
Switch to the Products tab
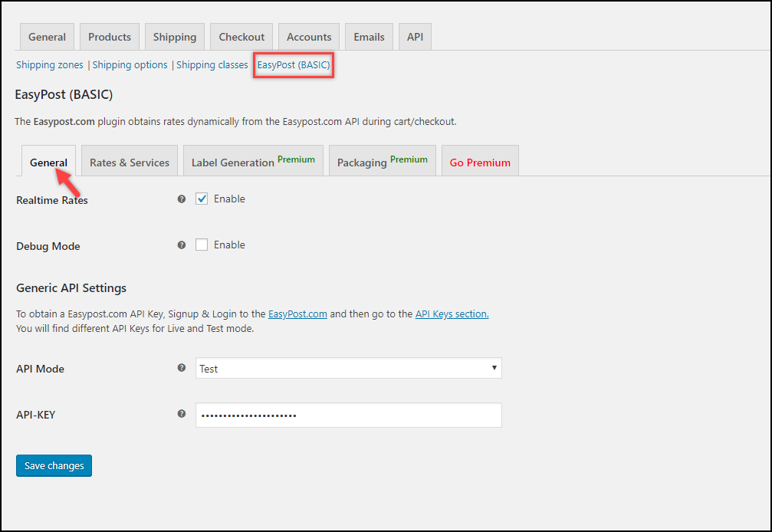(110, 37)
